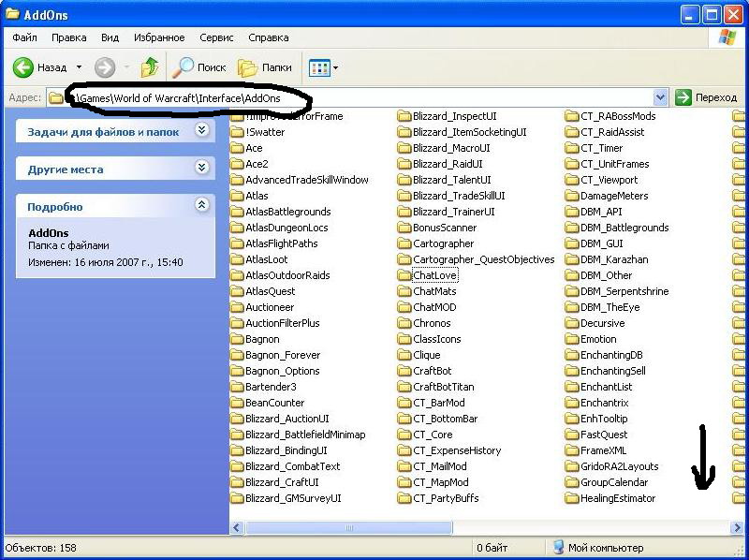This screenshot has height=560, width=749.
Task: Open the Назад history dropdown arrow
Action: [x=80, y=67]
